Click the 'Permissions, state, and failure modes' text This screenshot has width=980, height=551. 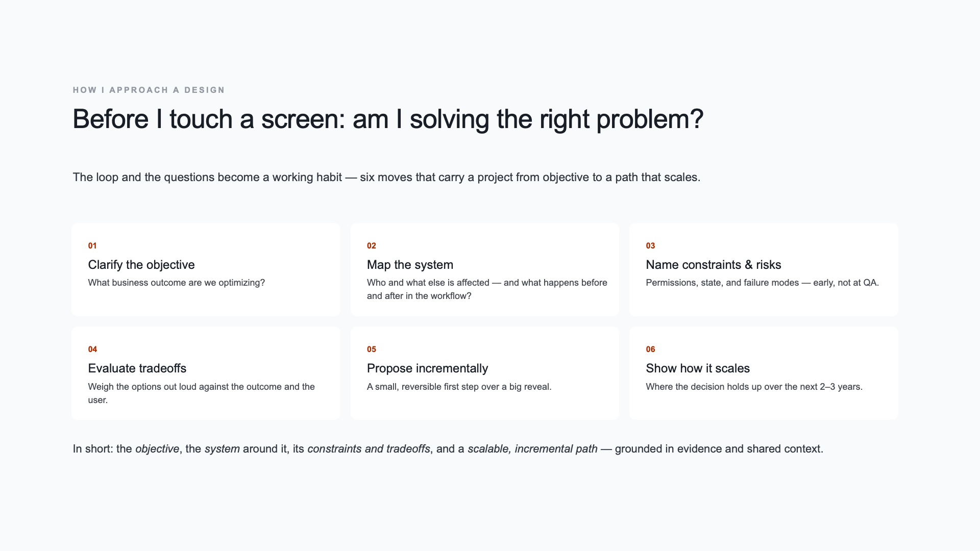pos(762,283)
